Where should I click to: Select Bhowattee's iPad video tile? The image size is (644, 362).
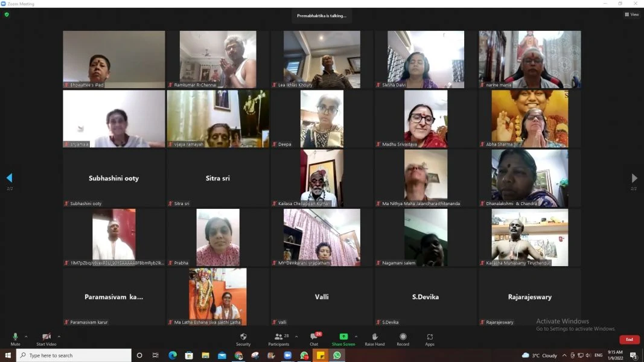tap(113, 59)
